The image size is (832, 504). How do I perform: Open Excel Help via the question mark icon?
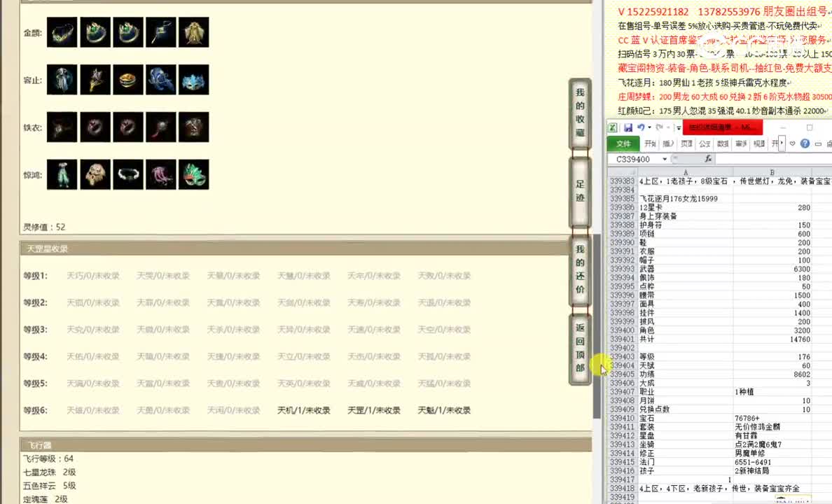pos(805,143)
